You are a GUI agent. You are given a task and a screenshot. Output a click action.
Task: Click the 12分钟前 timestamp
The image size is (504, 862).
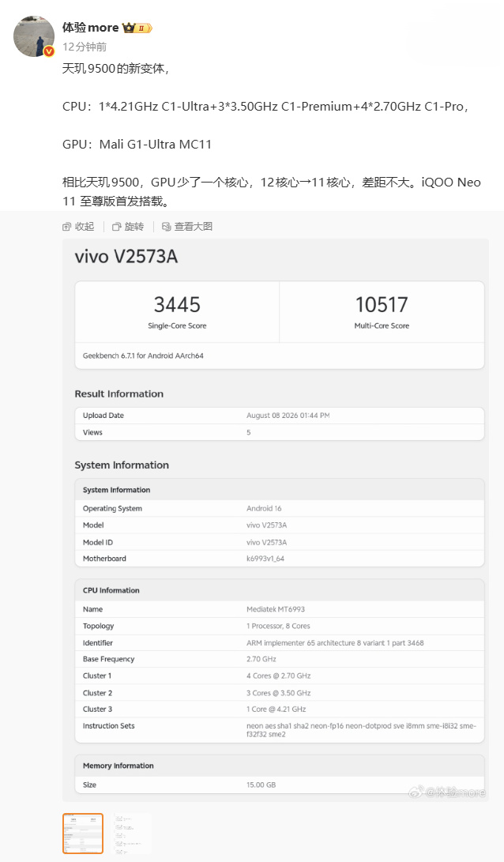click(x=85, y=47)
